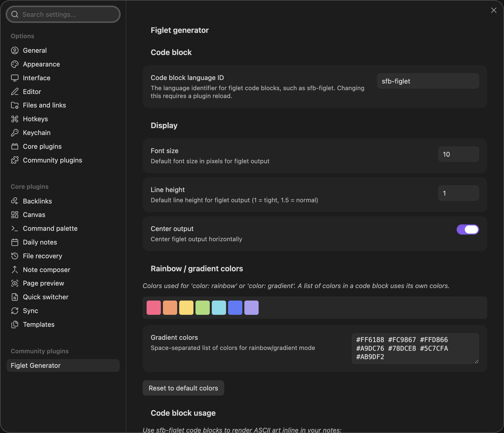The width and height of the screenshot is (504, 433).
Task: Click the Note composer merge icon
Action: [15, 270]
